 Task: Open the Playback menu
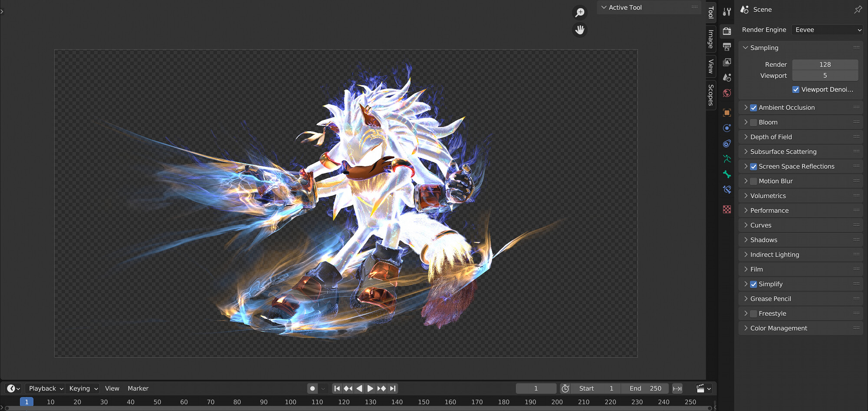46,388
